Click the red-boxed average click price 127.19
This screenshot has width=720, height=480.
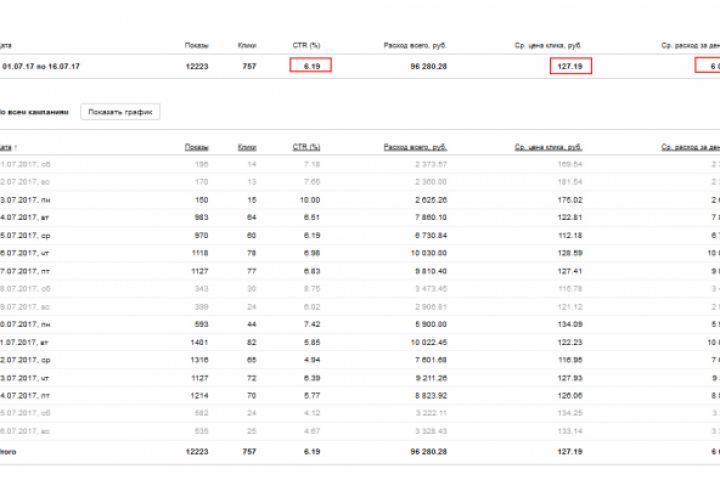pos(570,66)
